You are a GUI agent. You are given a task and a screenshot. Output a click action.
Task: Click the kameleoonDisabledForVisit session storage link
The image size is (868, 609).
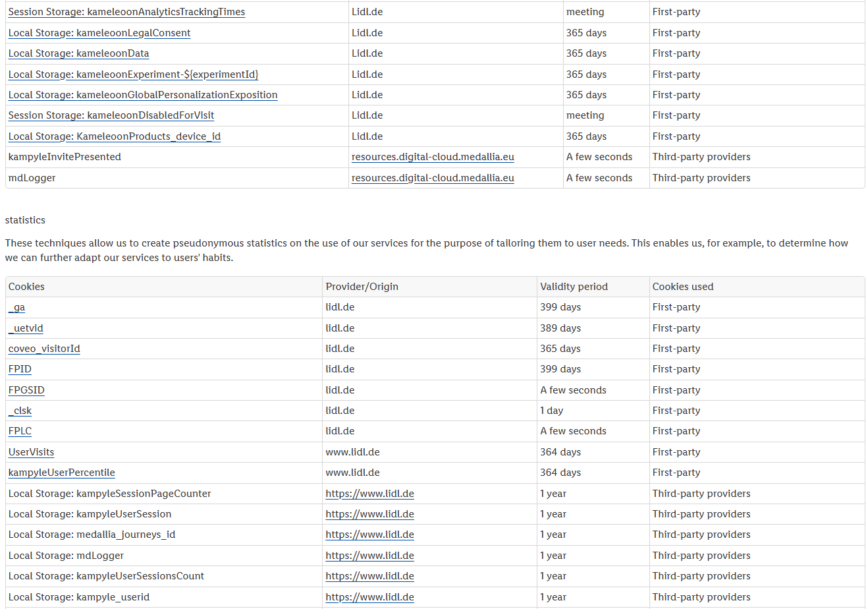pyautogui.click(x=111, y=115)
